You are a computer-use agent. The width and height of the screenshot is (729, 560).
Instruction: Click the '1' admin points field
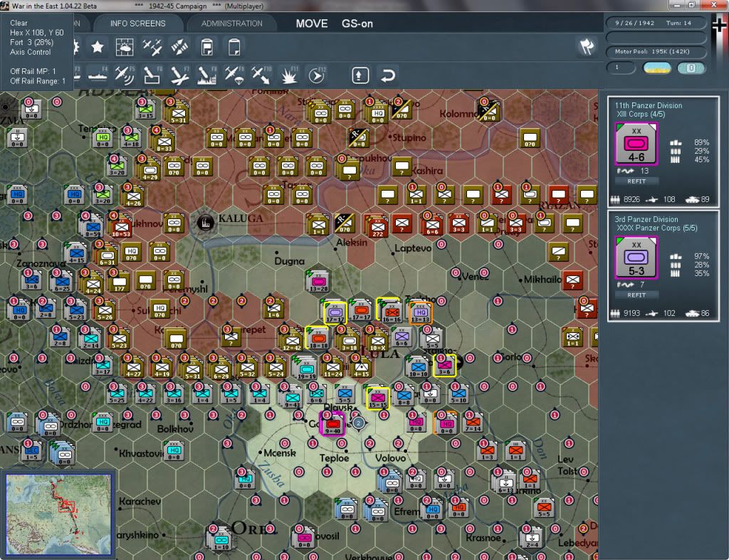tap(621, 68)
